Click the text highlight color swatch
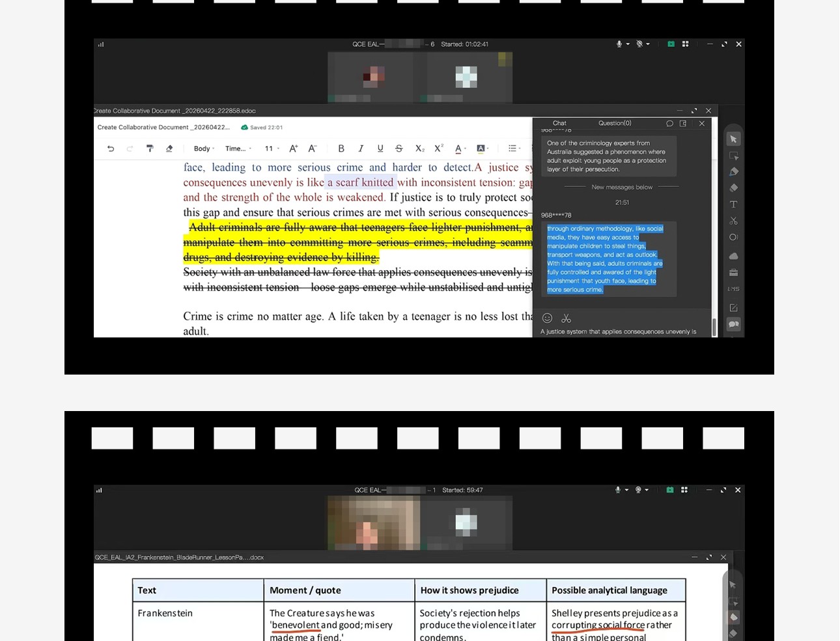The image size is (840, 641). [x=482, y=149]
